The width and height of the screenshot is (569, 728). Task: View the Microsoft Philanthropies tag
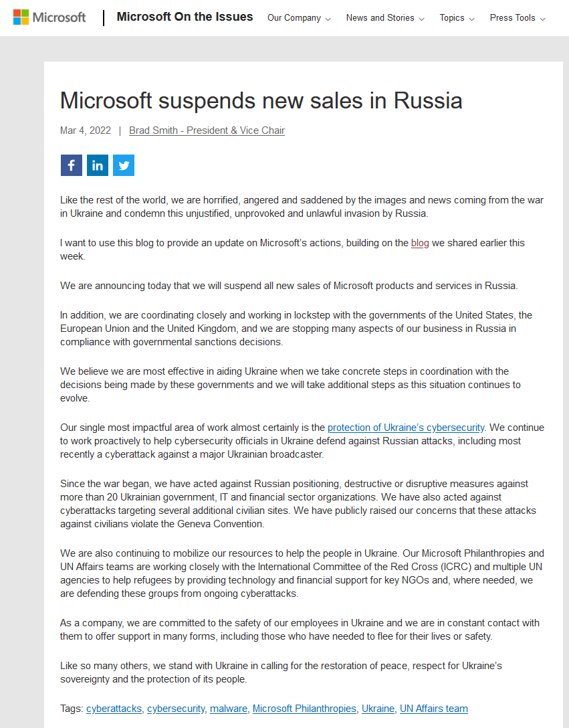tap(304, 709)
